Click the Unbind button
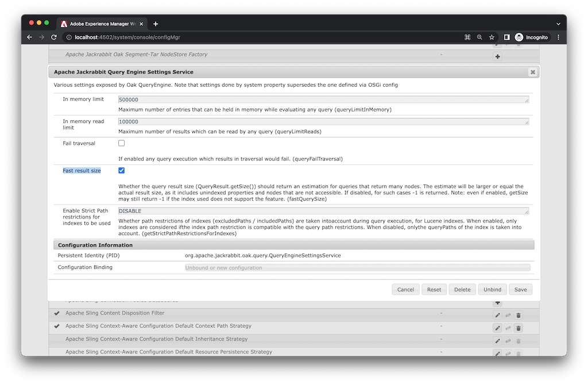Viewport: 588px width, 384px height. 492,289
